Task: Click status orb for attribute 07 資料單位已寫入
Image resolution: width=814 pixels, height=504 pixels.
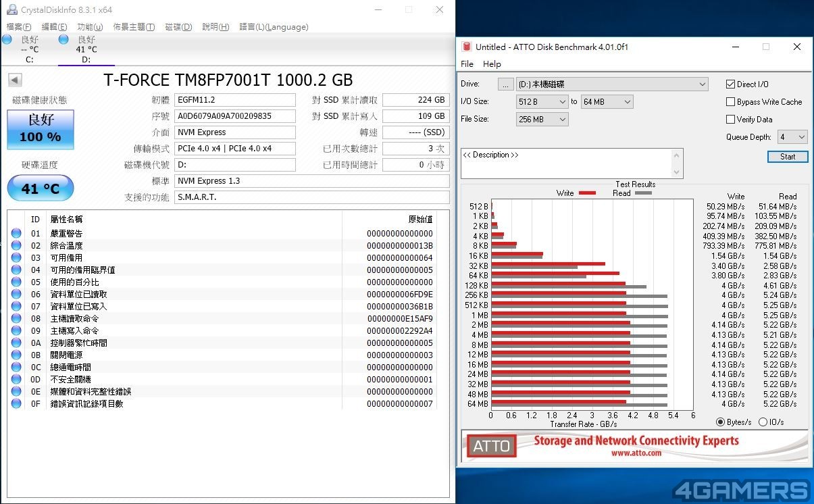Action: tap(16, 307)
